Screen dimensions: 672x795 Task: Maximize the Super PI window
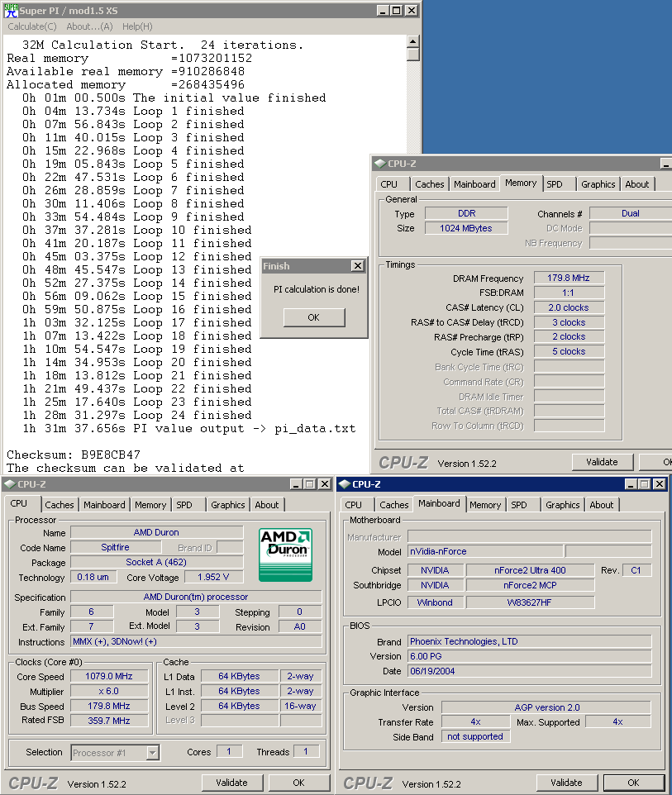coord(396,11)
